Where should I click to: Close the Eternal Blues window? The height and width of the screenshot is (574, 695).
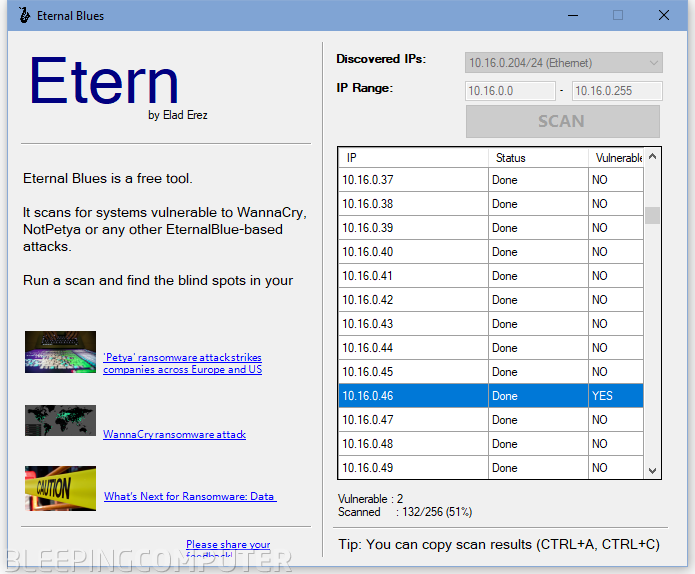(664, 16)
